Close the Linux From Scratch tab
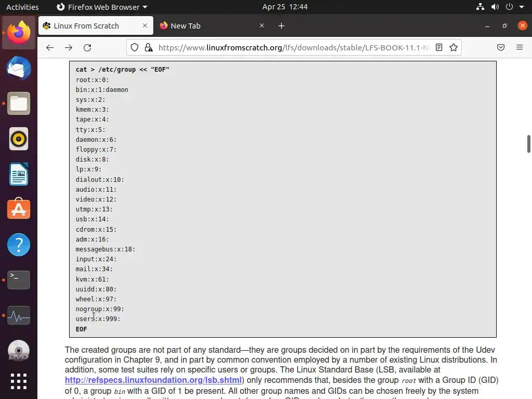The width and height of the screenshot is (532, 399). click(x=145, y=25)
